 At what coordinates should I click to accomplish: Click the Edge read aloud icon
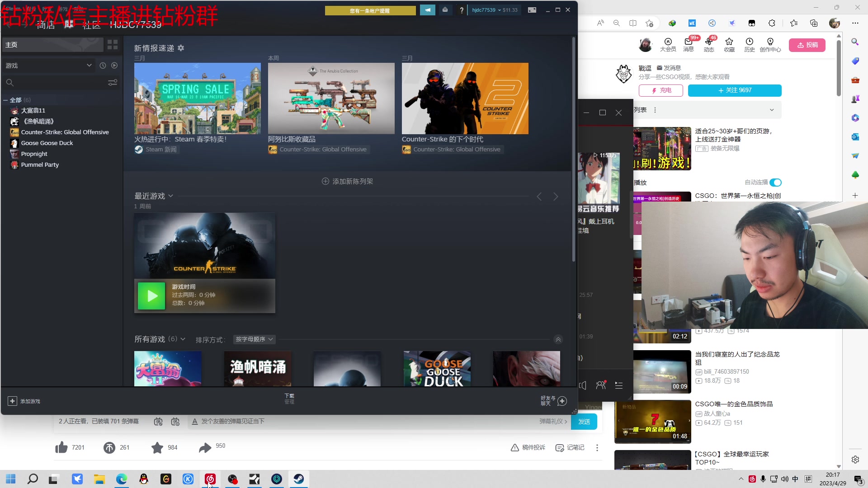(600, 23)
